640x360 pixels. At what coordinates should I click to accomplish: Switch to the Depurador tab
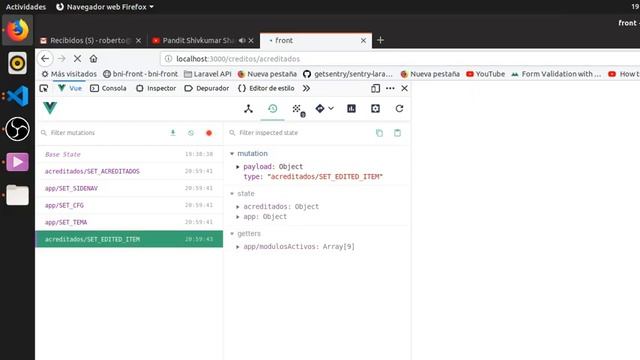coord(207,88)
